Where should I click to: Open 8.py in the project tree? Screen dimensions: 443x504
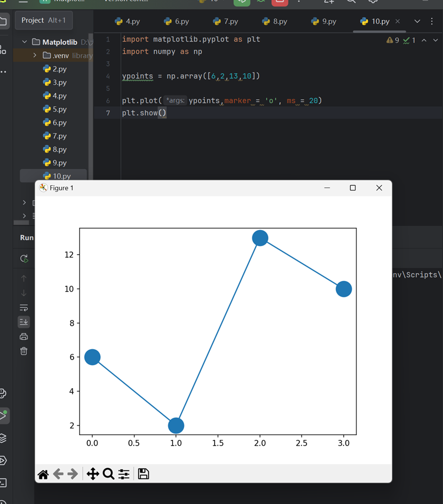pos(55,149)
